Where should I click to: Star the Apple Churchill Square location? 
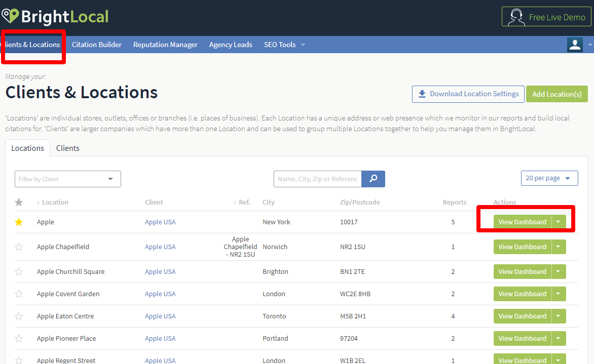pyautogui.click(x=19, y=272)
